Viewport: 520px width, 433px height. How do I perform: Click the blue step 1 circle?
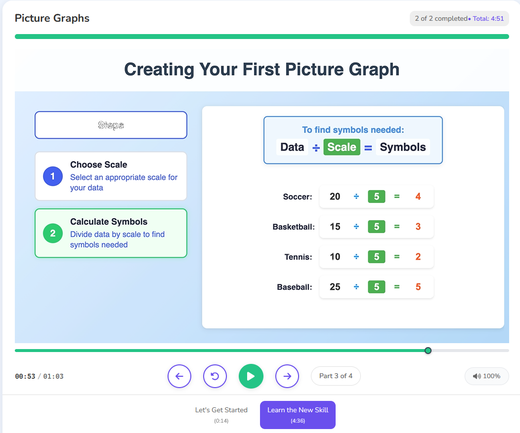(53, 176)
